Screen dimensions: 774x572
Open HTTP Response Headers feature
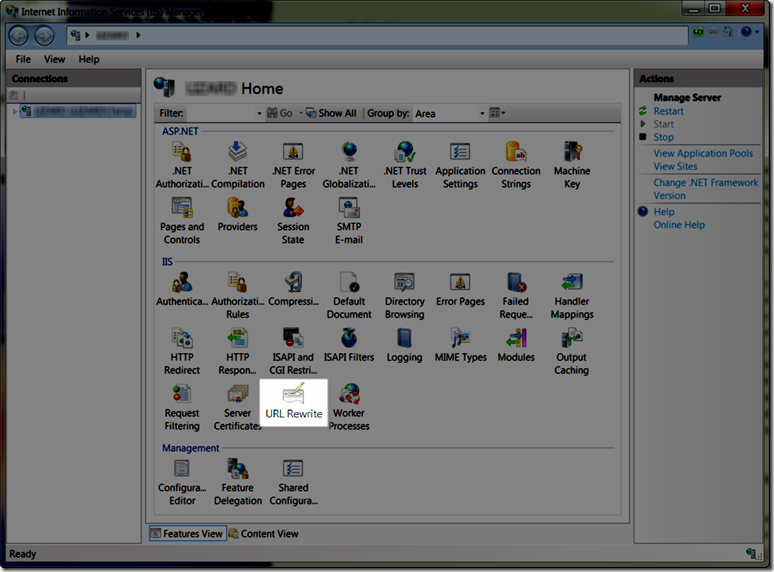pos(237,351)
